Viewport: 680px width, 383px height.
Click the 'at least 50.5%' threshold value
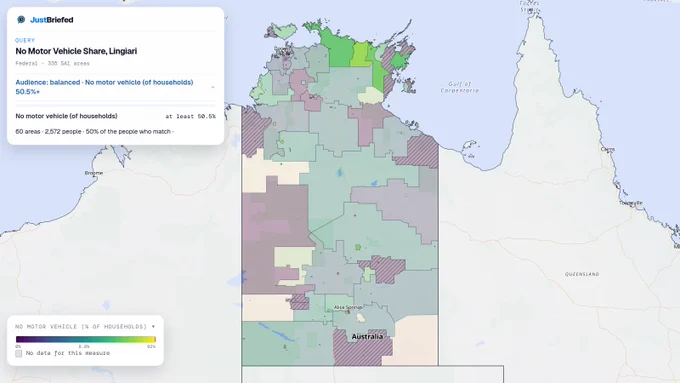pyautogui.click(x=190, y=116)
